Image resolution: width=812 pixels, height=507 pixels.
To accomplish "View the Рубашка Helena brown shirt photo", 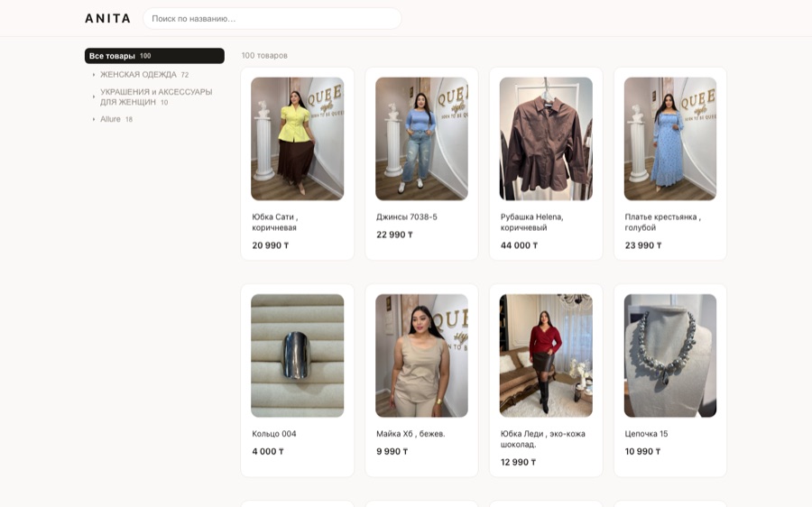I will tap(546, 139).
